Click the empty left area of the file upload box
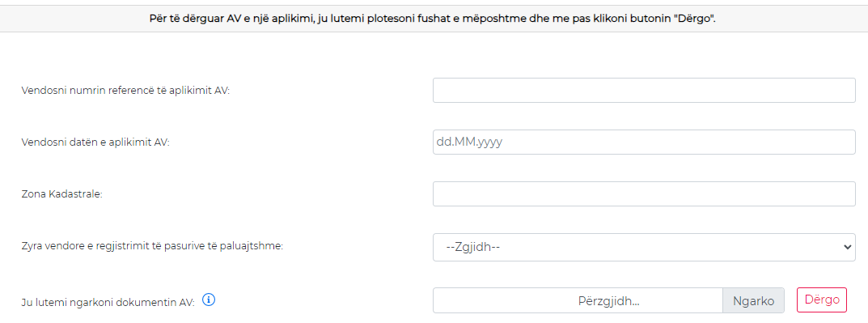The height and width of the screenshot is (323, 868). point(498,301)
